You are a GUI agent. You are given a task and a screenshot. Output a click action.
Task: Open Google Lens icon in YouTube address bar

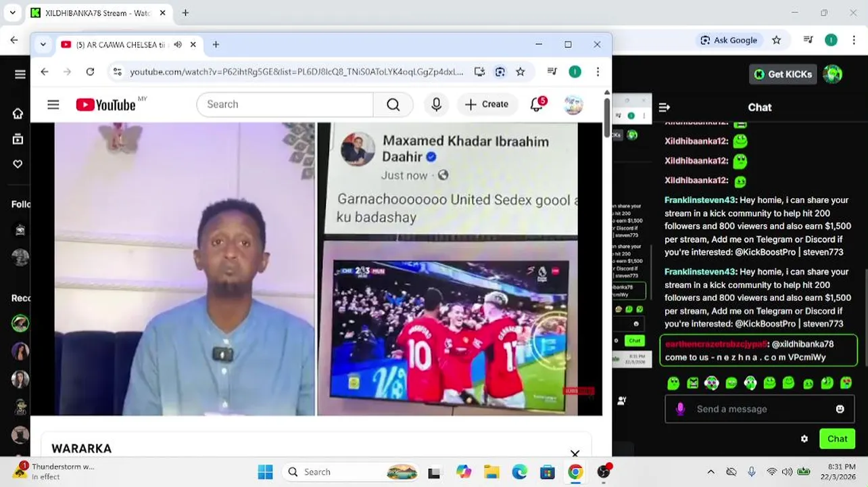500,72
